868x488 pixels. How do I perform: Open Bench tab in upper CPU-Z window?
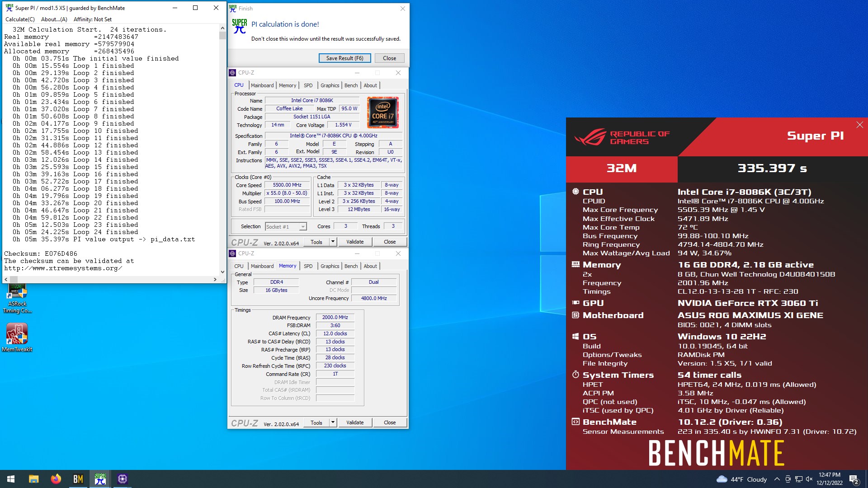coord(351,85)
